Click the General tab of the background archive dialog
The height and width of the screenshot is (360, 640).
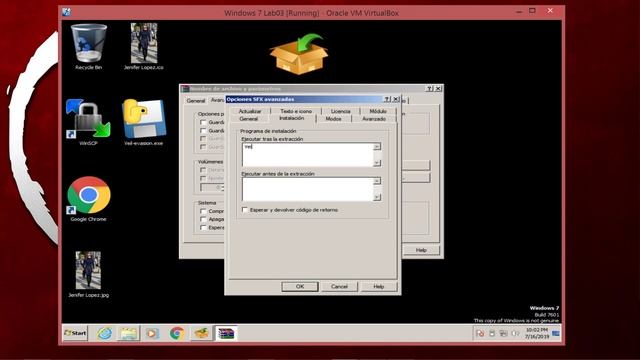(x=196, y=100)
